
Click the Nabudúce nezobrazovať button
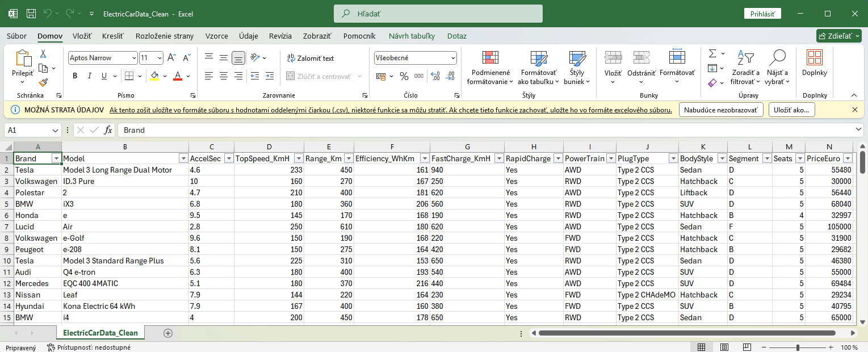coord(721,110)
